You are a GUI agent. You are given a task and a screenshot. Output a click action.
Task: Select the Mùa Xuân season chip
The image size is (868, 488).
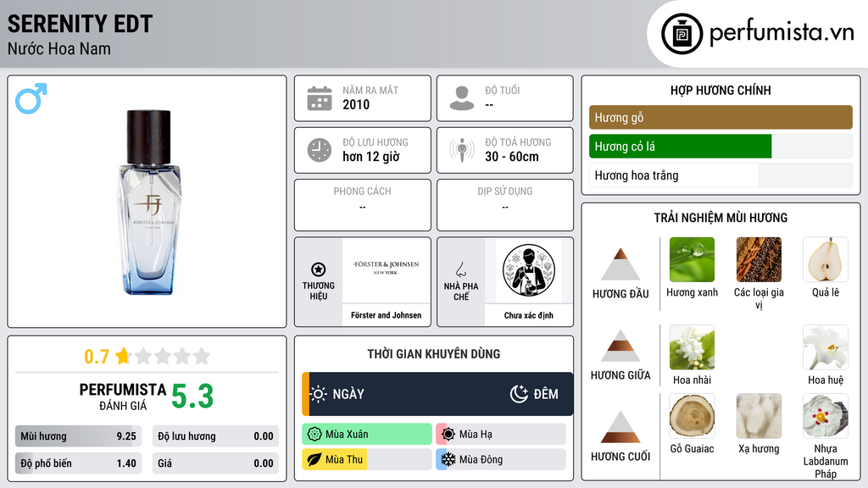(x=367, y=435)
